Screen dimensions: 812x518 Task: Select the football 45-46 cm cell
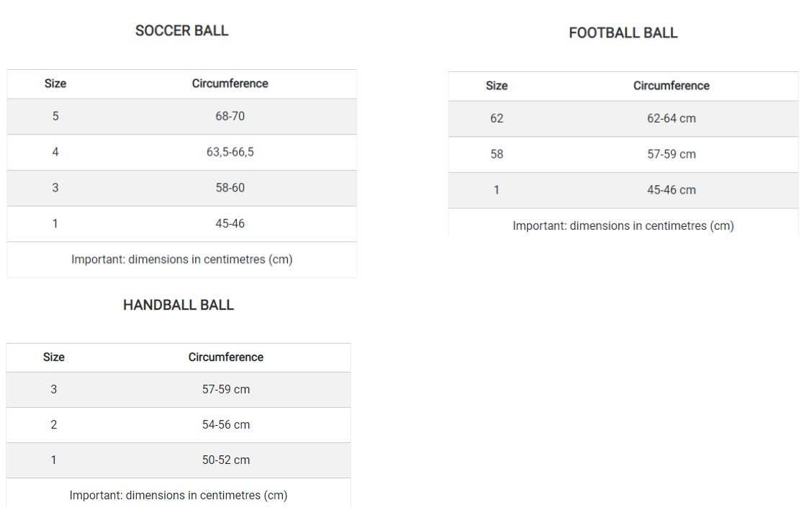point(671,190)
